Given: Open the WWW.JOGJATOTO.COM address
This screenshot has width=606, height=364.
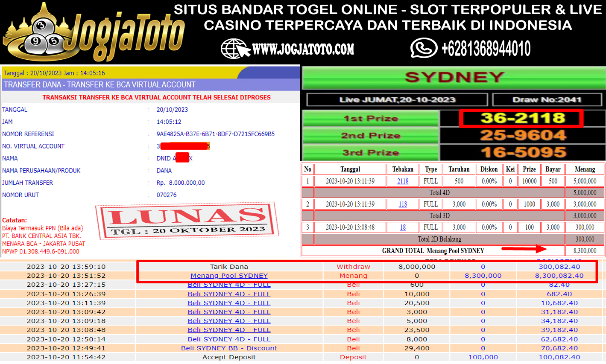Looking at the screenshot, I should coord(303,50).
